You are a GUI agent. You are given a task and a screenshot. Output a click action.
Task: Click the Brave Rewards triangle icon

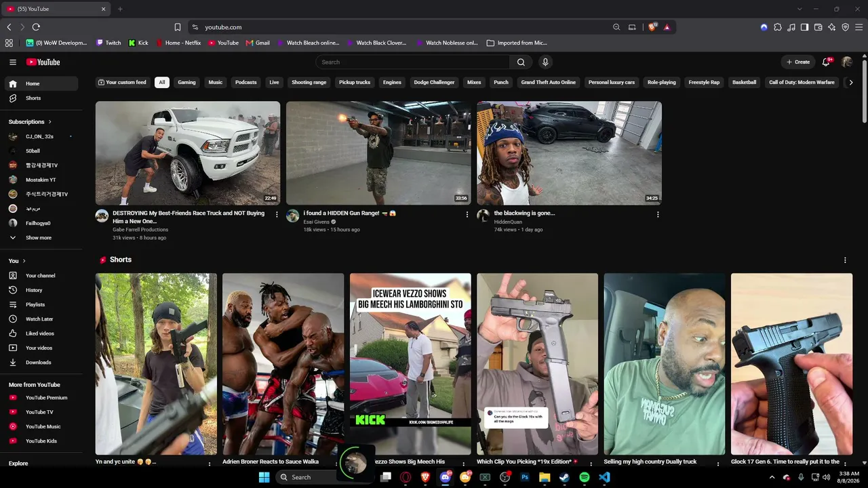pyautogui.click(x=667, y=27)
